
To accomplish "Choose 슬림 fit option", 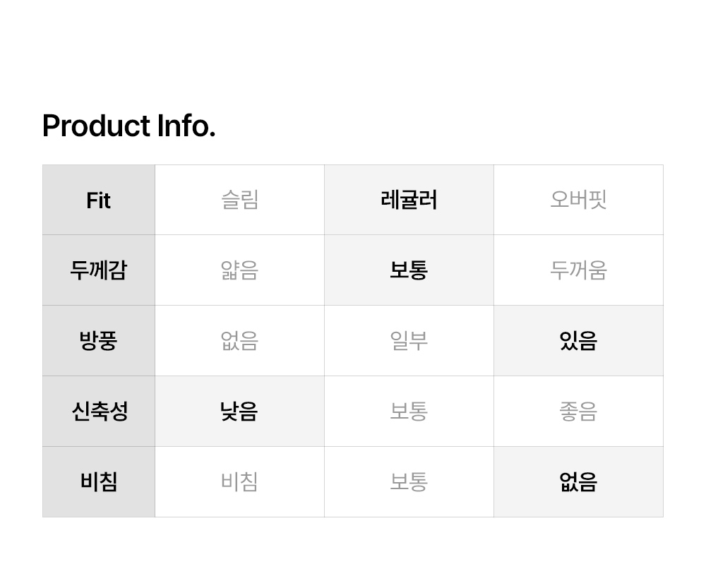I will (239, 200).
